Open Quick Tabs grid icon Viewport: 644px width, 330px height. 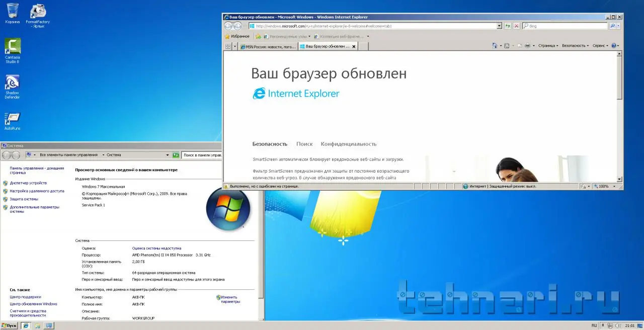(228, 46)
